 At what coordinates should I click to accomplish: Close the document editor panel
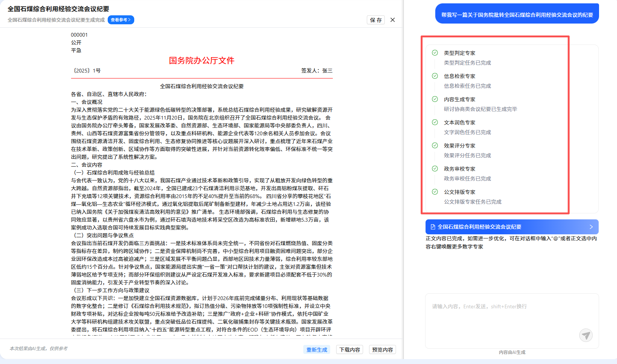click(393, 20)
